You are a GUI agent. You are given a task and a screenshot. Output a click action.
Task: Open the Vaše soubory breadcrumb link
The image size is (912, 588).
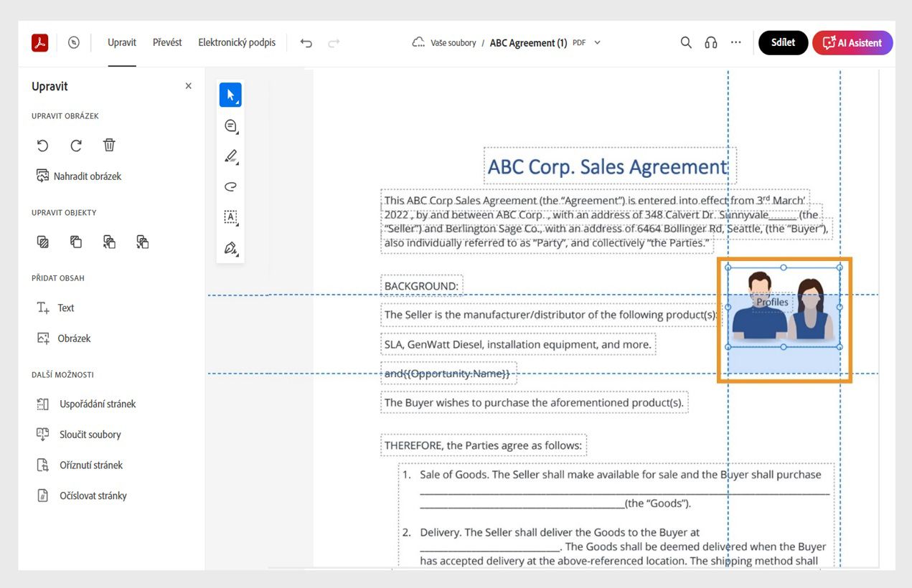click(453, 43)
